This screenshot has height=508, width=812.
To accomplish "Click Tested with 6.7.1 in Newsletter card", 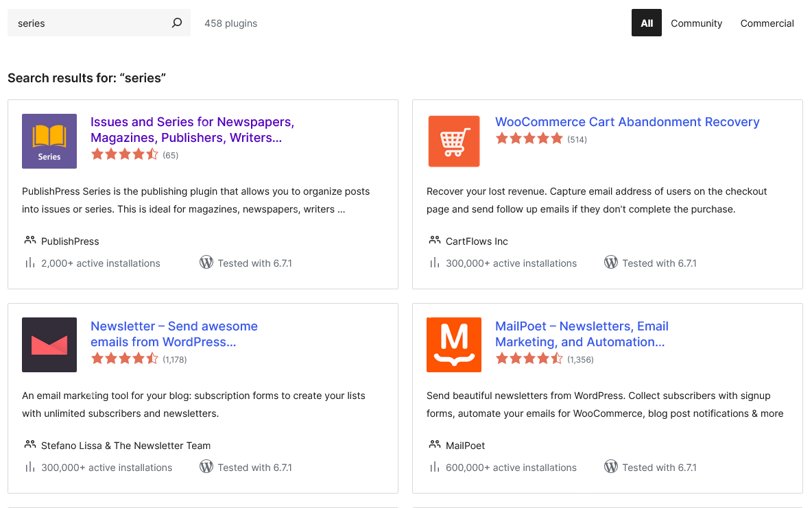I will pyautogui.click(x=255, y=468).
